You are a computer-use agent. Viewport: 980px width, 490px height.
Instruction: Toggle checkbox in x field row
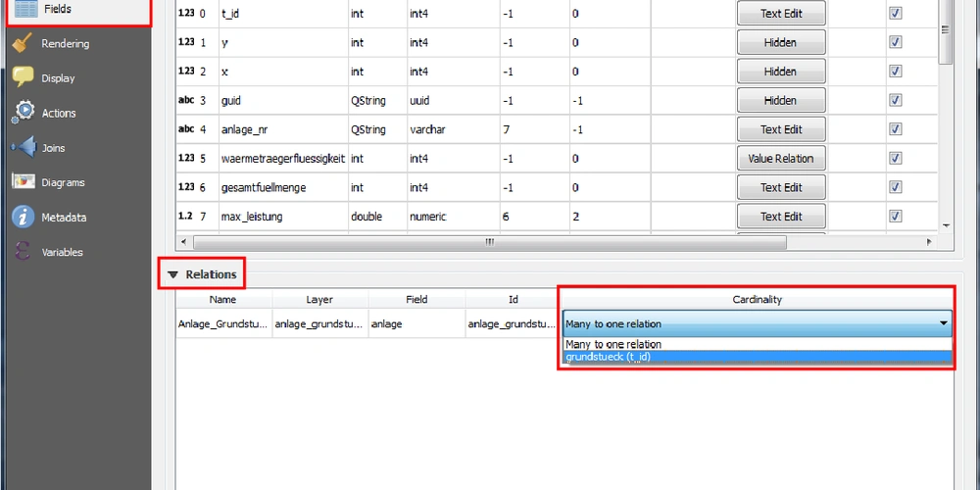coord(896,72)
